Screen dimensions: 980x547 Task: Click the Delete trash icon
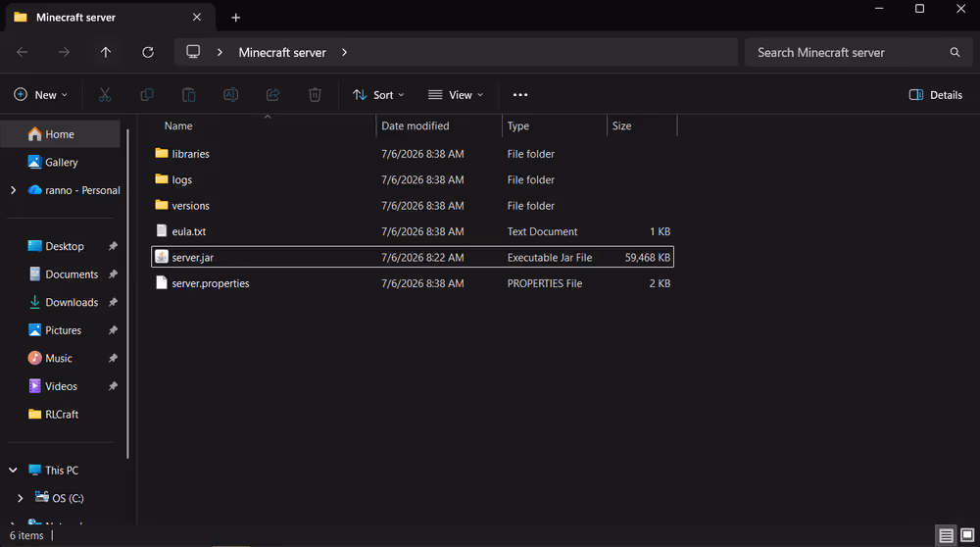315,95
